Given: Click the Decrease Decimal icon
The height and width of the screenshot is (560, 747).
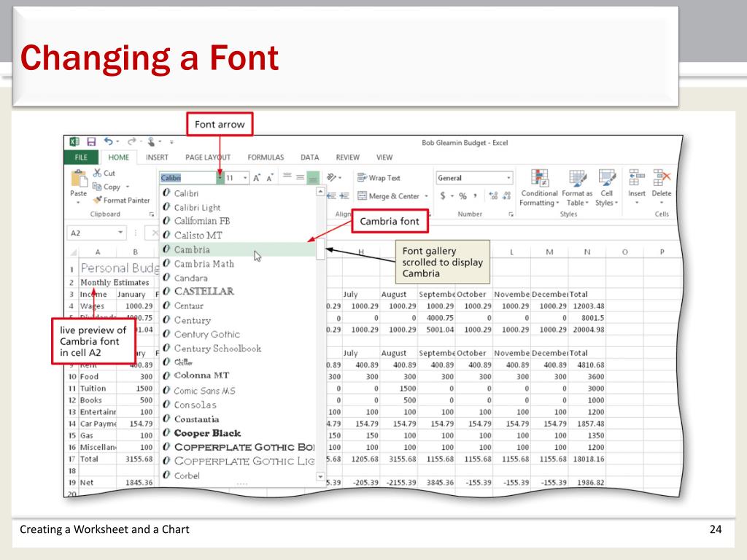Looking at the screenshot, I should (x=506, y=195).
